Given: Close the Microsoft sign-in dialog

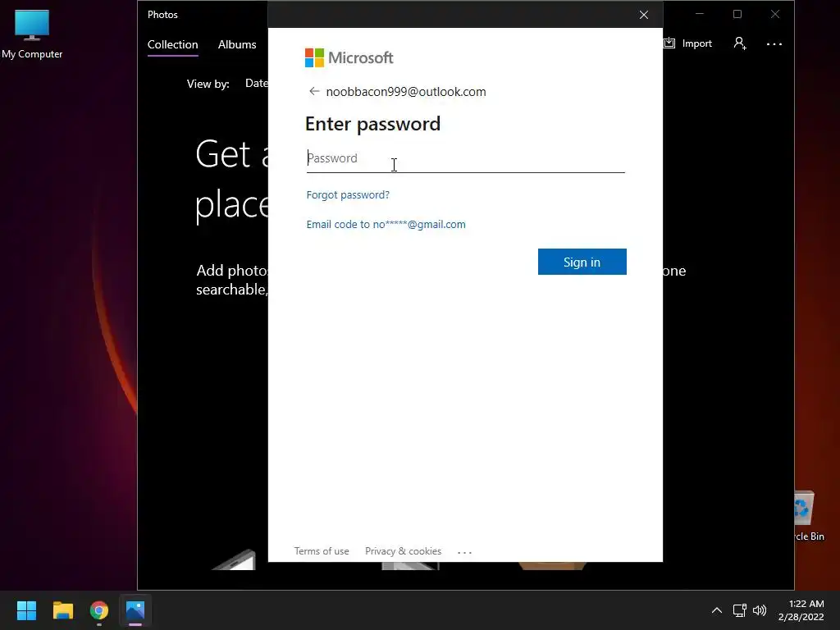Looking at the screenshot, I should (644, 15).
